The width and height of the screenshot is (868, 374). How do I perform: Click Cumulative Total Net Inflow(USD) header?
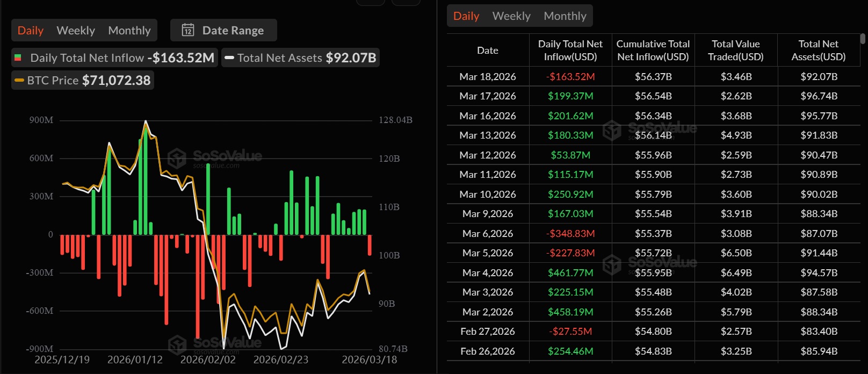653,51
